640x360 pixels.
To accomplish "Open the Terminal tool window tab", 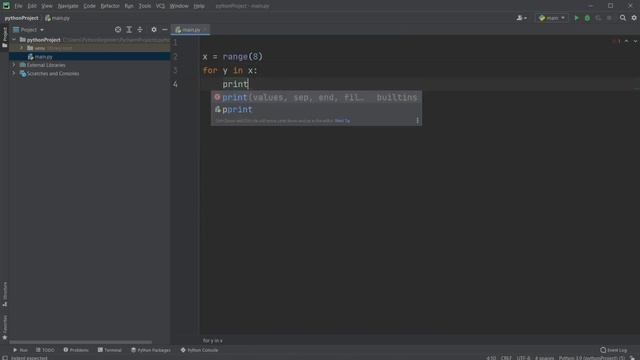I will coord(109,350).
